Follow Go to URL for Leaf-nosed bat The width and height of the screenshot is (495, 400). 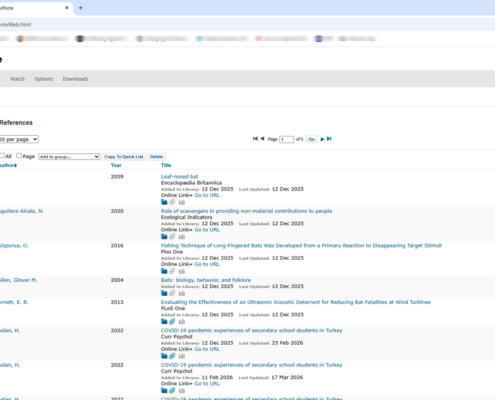pyautogui.click(x=207, y=195)
